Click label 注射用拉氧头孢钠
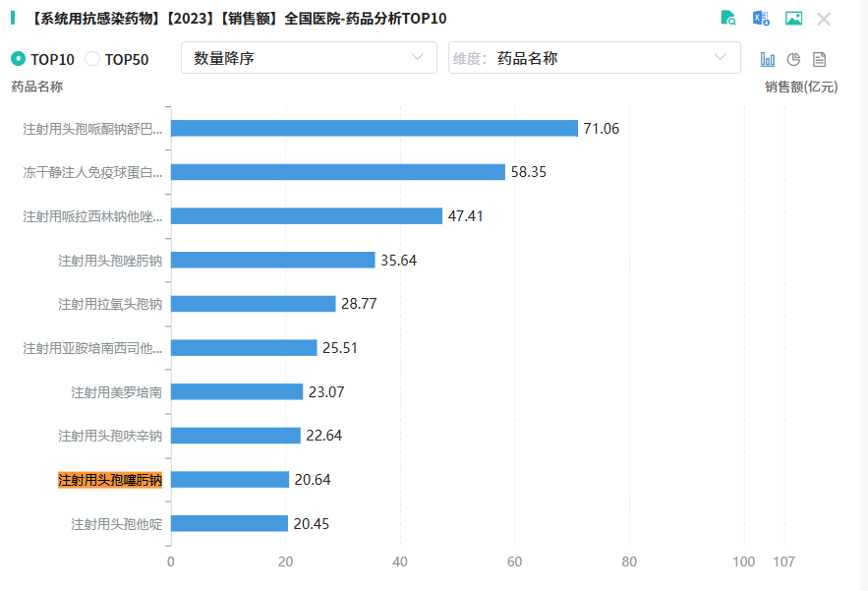Image resolution: width=868 pixels, height=591 pixels. click(x=110, y=304)
